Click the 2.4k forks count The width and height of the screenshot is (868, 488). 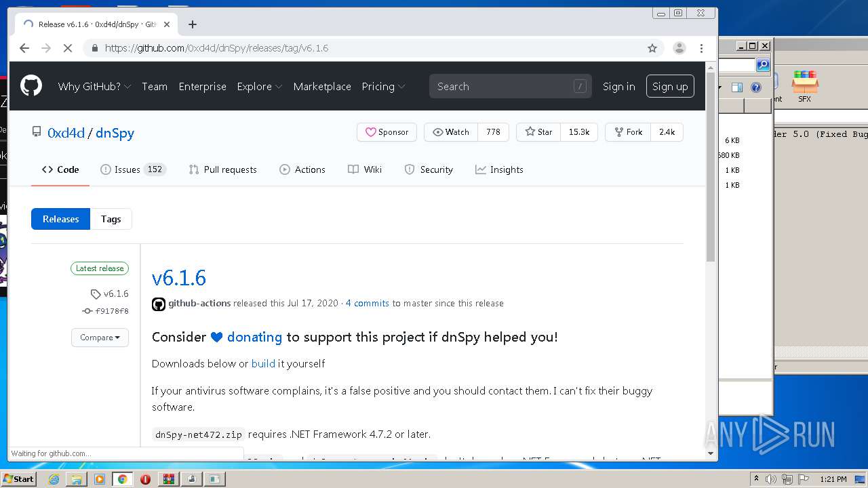tap(667, 132)
